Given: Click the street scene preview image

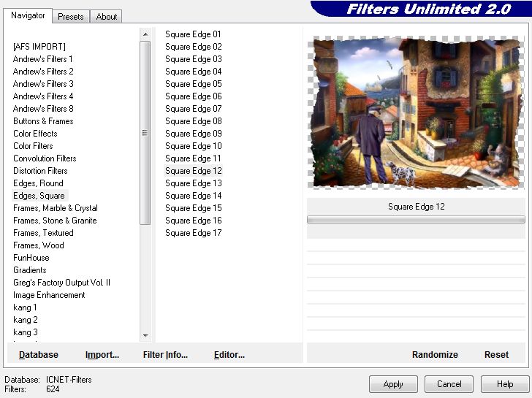Looking at the screenshot, I should (415, 113).
